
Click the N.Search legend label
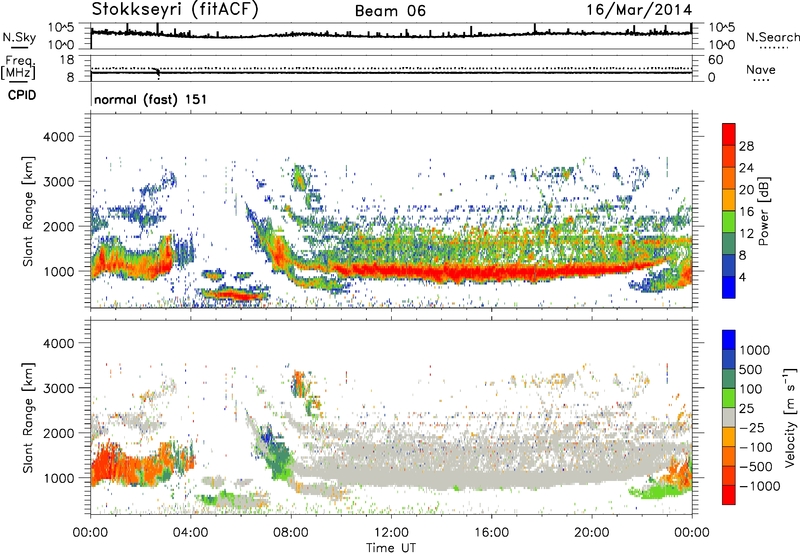point(773,37)
